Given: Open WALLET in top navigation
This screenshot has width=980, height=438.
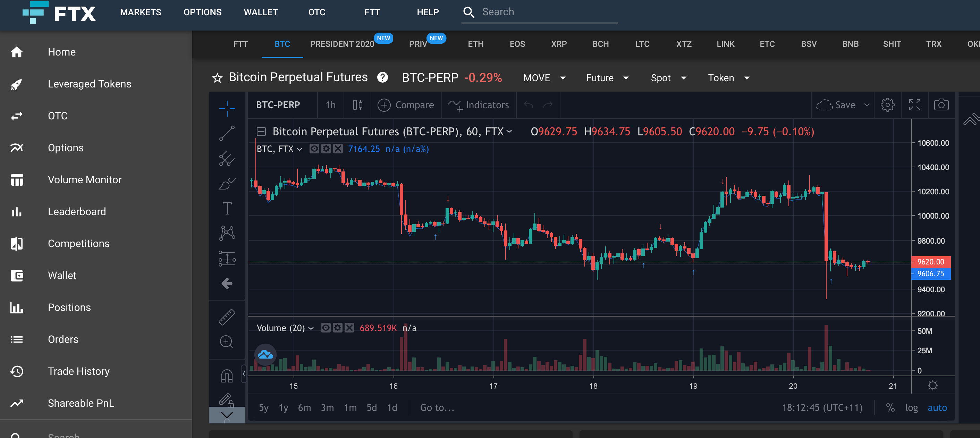Looking at the screenshot, I should [261, 12].
